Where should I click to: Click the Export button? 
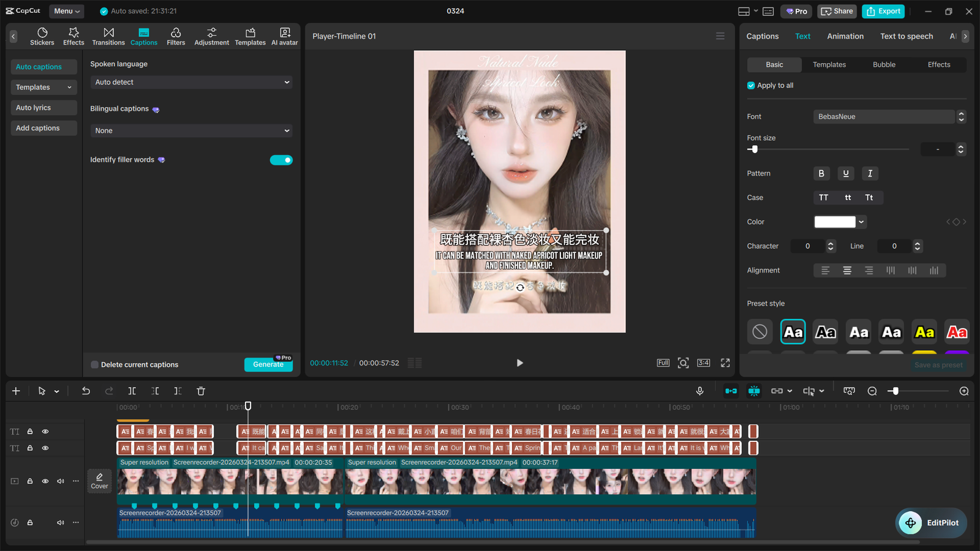(x=883, y=11)
